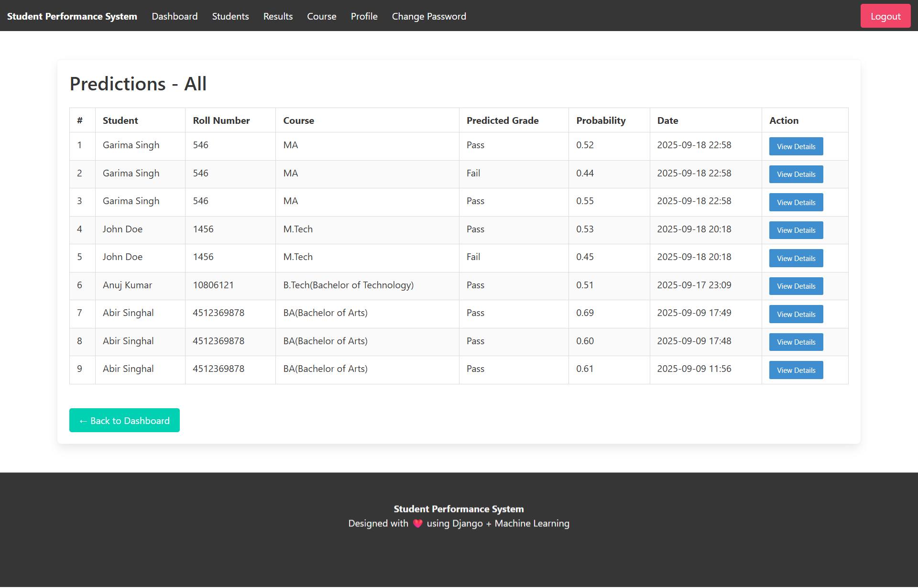The width and height of the screenshot is (918, 588).
Task: View details for Anuj Kumar's prediction
Action: click(796, 286)
